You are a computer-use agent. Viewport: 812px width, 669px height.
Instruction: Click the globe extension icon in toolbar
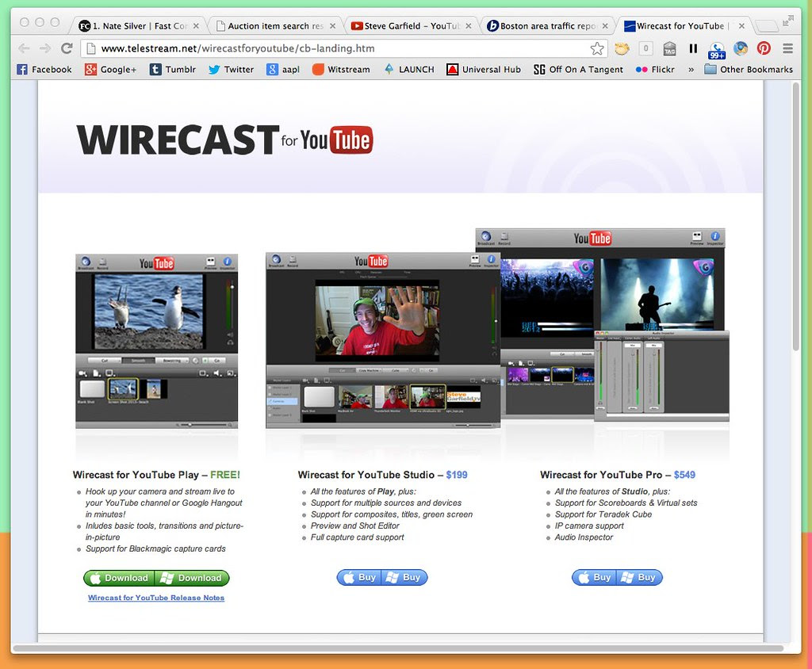[741, 48]
